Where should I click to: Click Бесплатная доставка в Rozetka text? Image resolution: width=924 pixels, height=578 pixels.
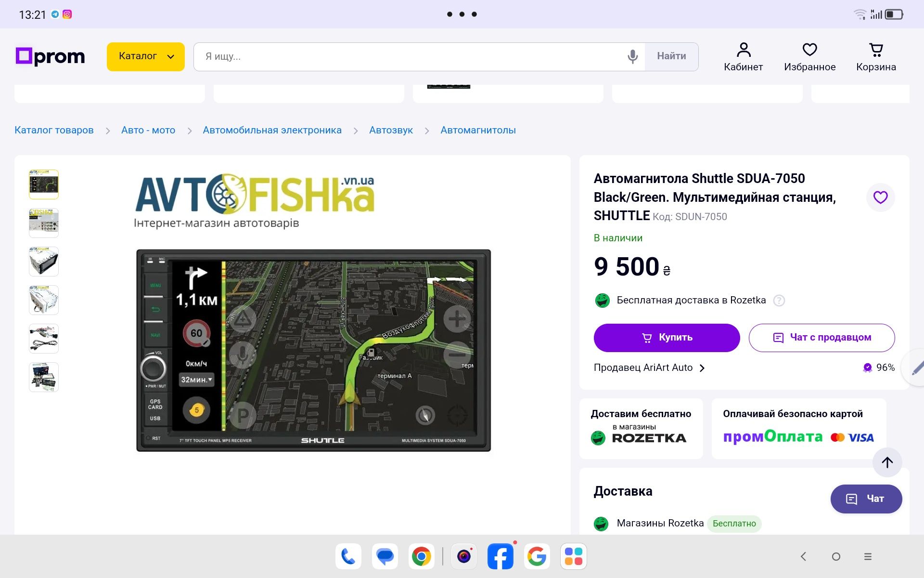pos(691,300)
